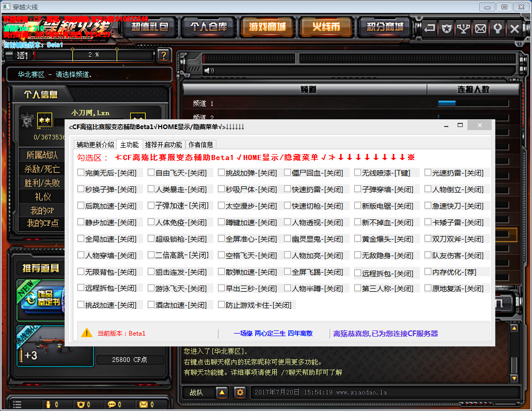Click the up-arrow icon beside 战队
This screenshot has height=411, width=532.
click(x=222, y=392)
